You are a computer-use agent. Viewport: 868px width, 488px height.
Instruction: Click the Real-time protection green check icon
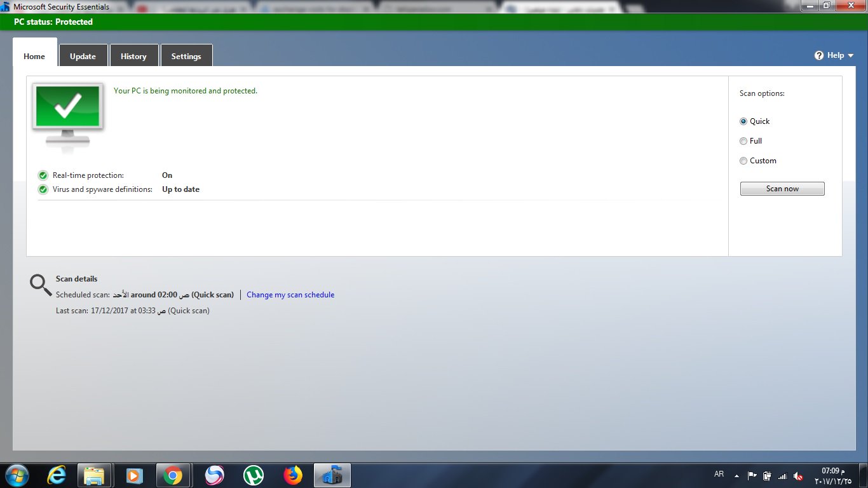point(43,175)
